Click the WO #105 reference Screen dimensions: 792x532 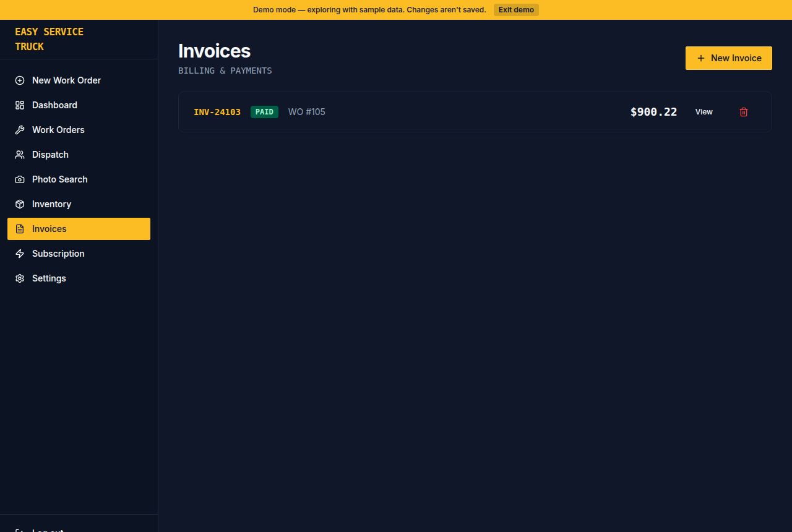[x=307, y=112]
